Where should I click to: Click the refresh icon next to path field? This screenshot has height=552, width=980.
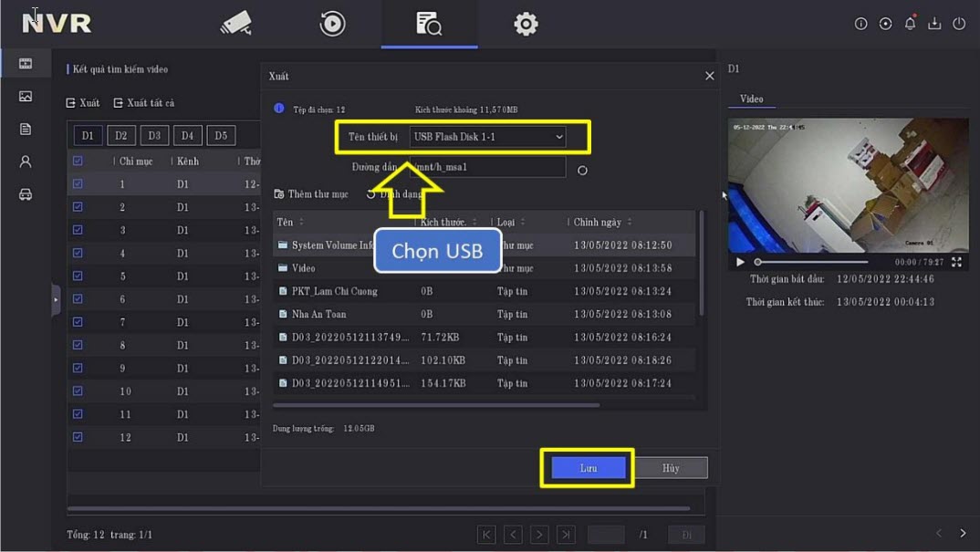[582, 170]
